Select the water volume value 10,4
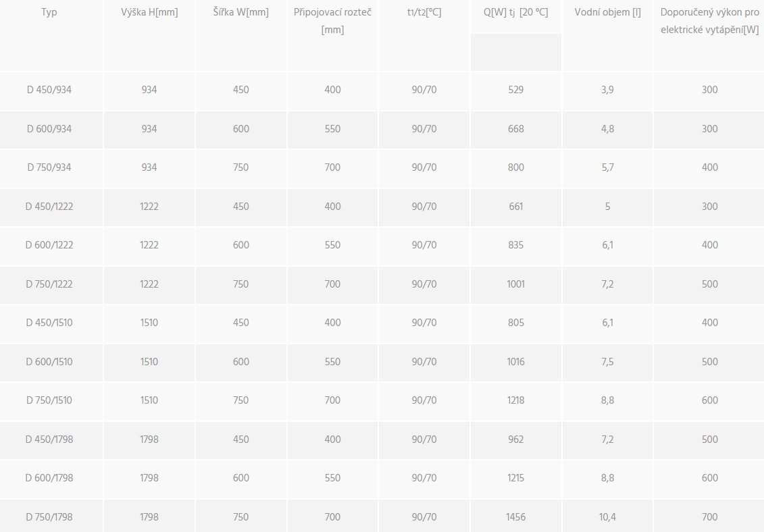Screen dimensions: 764x532 click(607, 517)
